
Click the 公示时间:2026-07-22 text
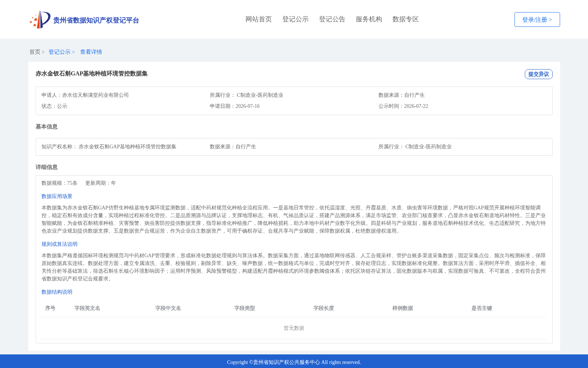(403, 106)
